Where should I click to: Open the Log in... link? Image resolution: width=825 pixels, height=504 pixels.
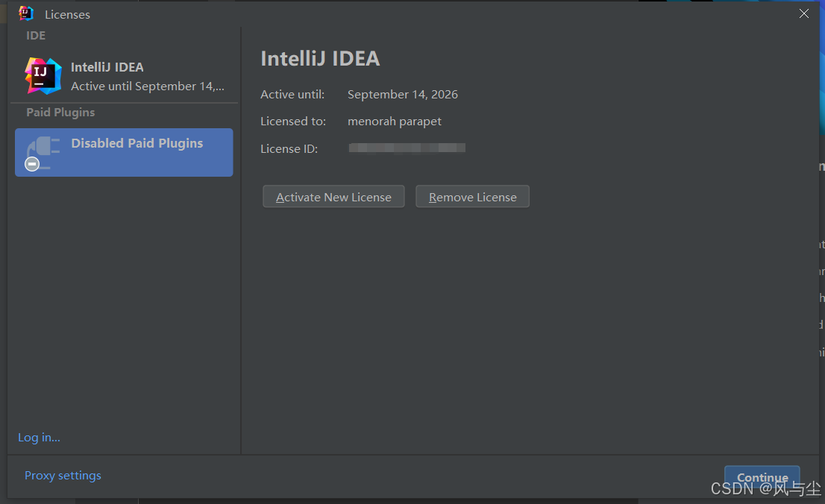click(x=39, y=438)
